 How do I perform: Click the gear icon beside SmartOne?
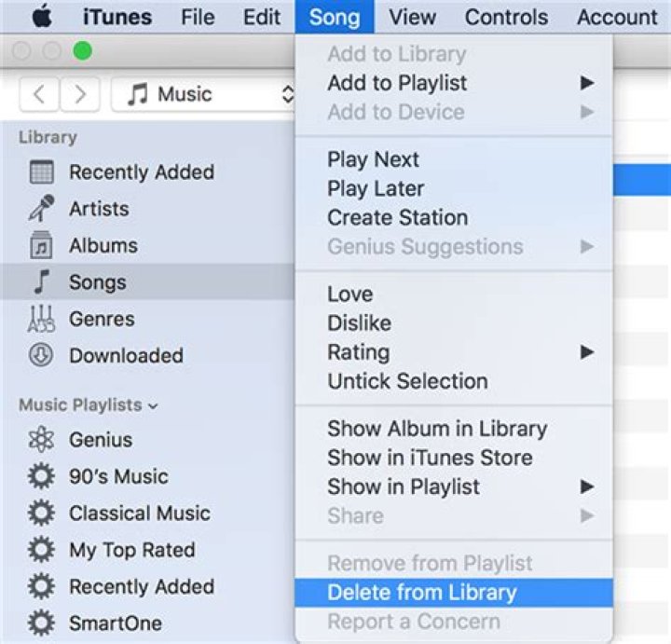click(x=42, y=623)
